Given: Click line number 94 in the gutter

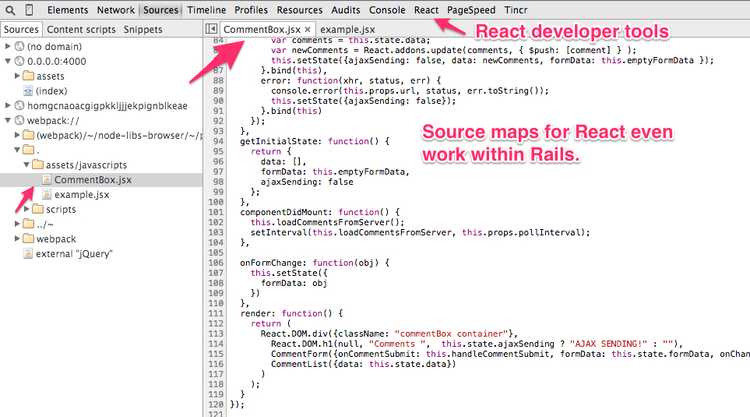Looking at the screenshot, I should [x=217, y=141].
